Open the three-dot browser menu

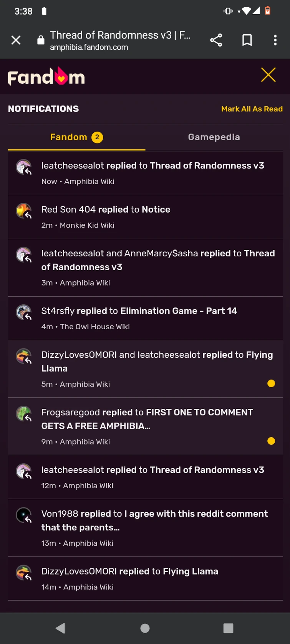(x=275, y=40)
